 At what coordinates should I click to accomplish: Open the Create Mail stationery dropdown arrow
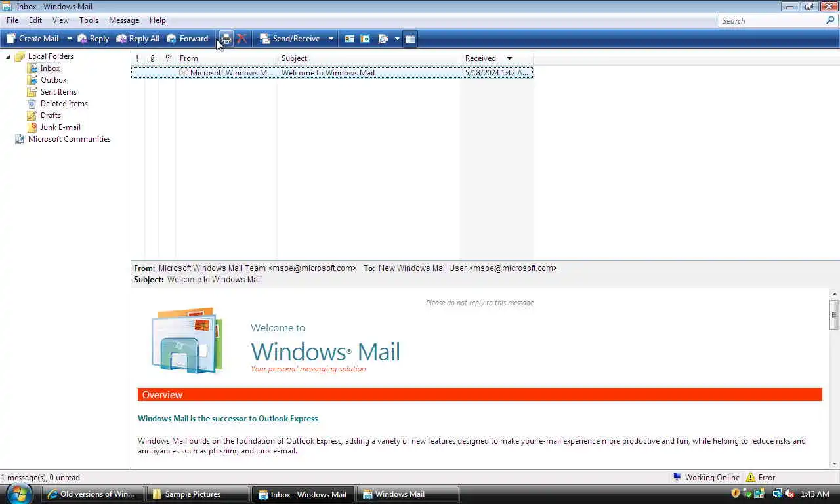[x=69, y=39]
